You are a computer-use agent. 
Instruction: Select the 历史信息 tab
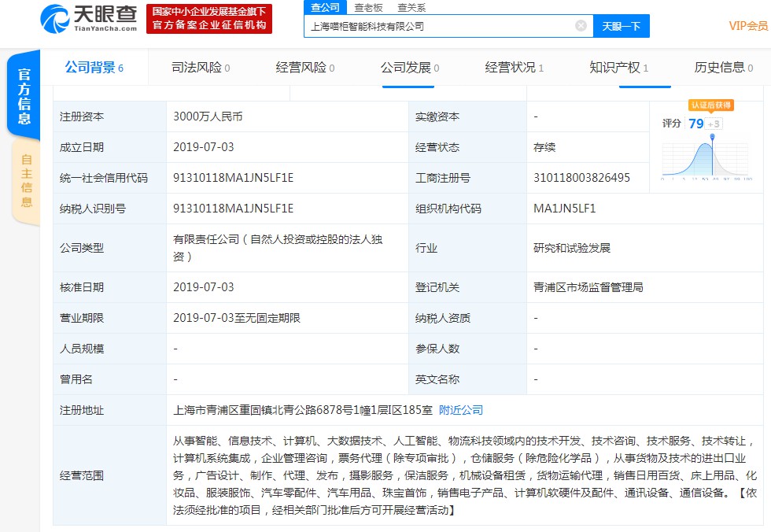(723, 68)
